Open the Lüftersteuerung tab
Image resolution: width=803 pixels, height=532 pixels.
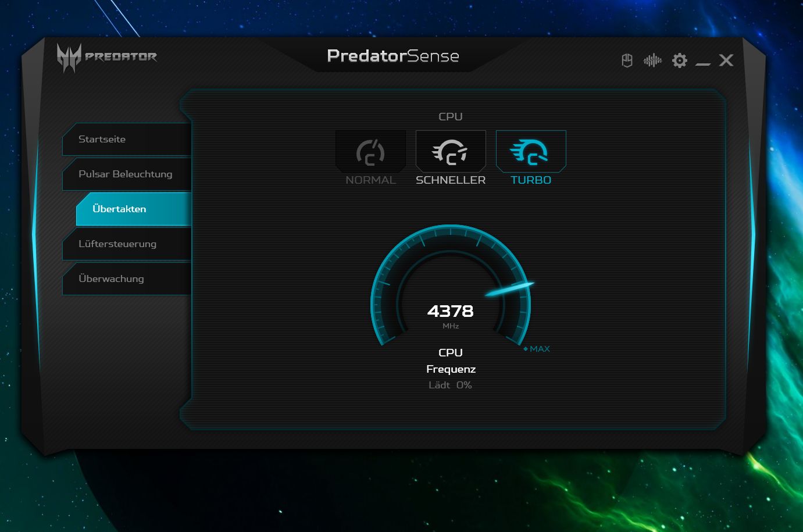(x=127, y=244)
